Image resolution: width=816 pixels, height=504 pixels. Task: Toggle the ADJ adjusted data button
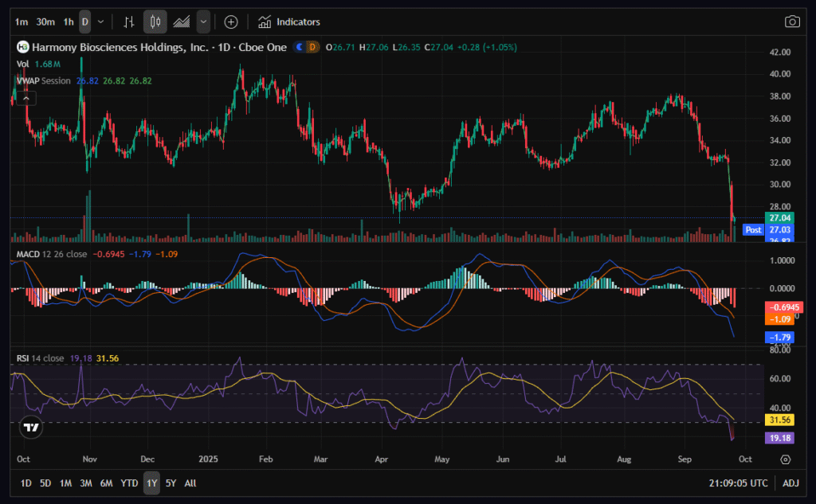[790, 483]
